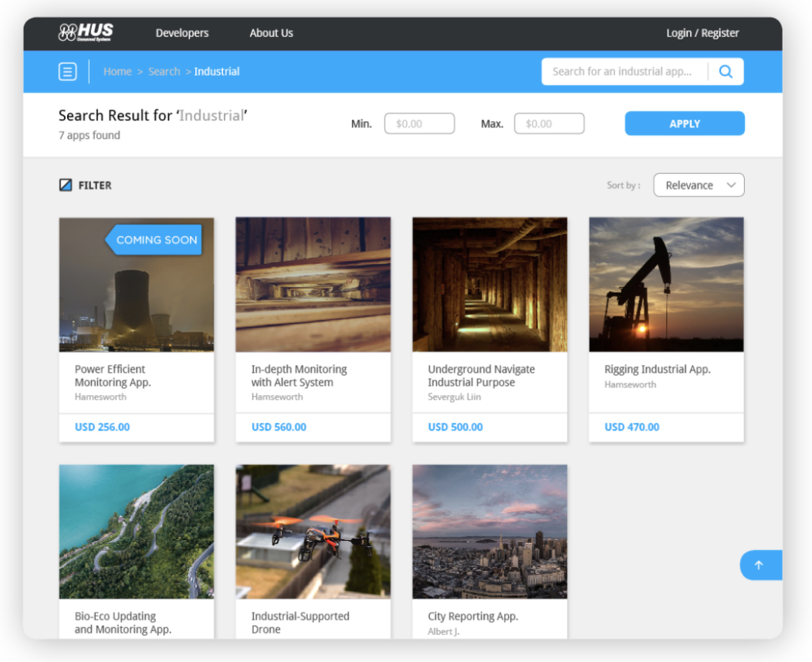The height and width of the screenshot is (662, 812).
Task: Open the Rigging Industrial App thumbnail
Action: click(x=666, y=284)
